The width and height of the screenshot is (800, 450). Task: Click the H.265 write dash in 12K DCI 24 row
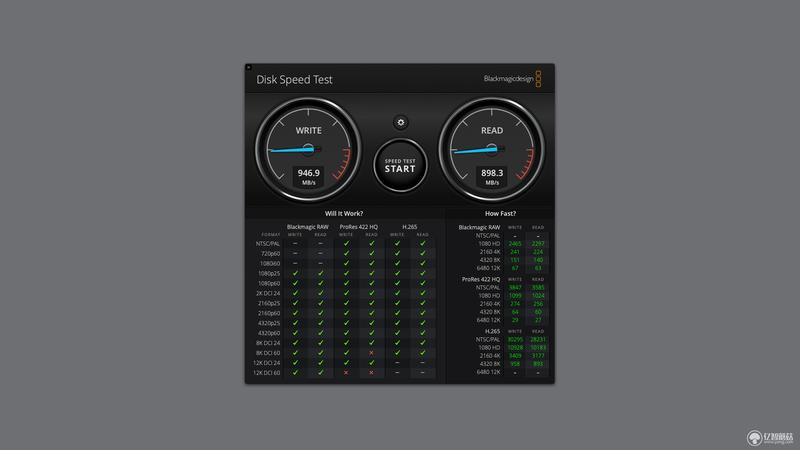[x=397, y=363]
